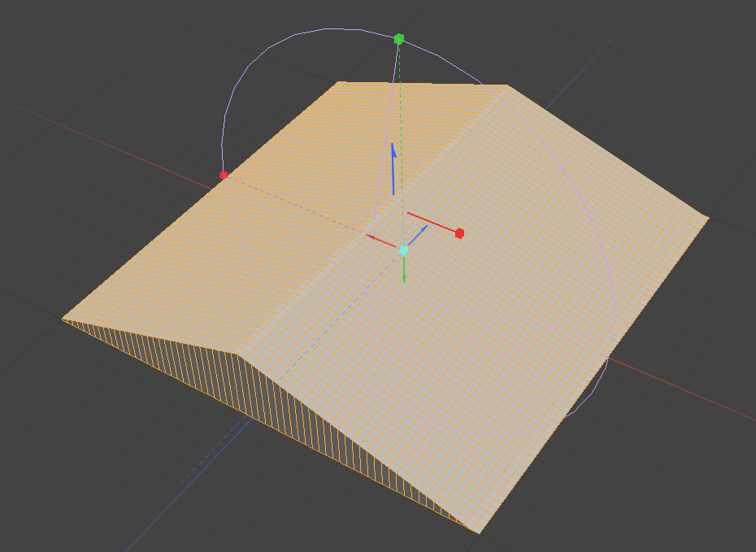Click the striped vertical front side of mesh
Viewport: 756px width, 552px height.
pos(325,423)
